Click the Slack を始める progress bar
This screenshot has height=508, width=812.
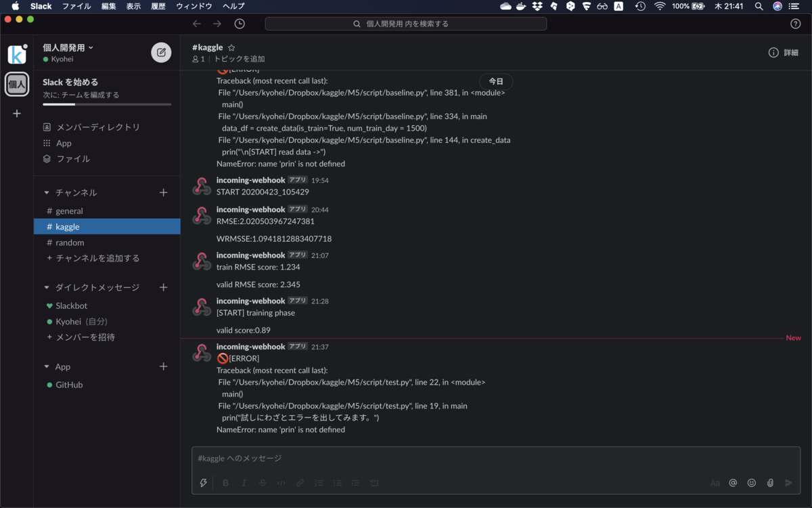coord(107,104)
